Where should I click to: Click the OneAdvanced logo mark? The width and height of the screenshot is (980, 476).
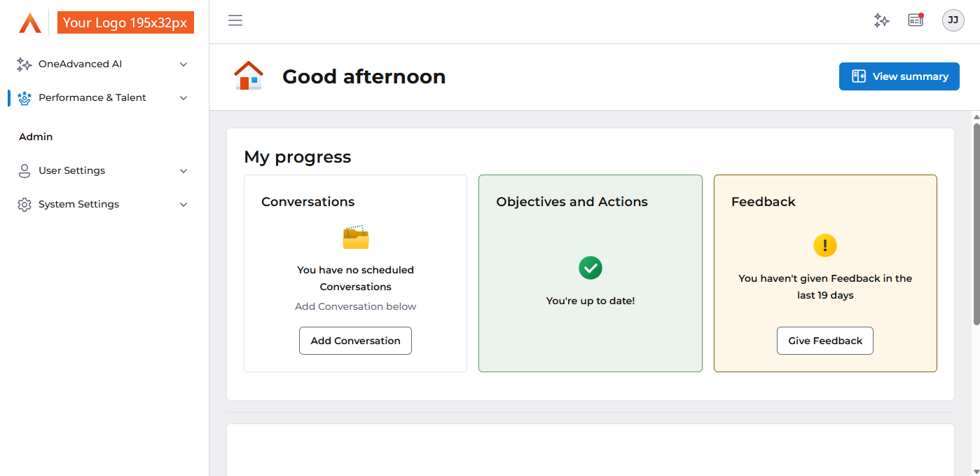click(30, 22)
